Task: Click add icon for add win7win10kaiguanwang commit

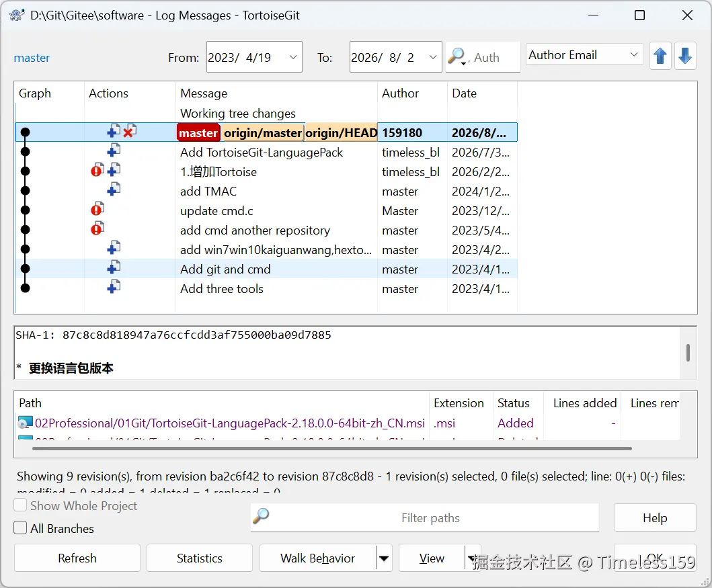Action: click(x=114, y=248)
